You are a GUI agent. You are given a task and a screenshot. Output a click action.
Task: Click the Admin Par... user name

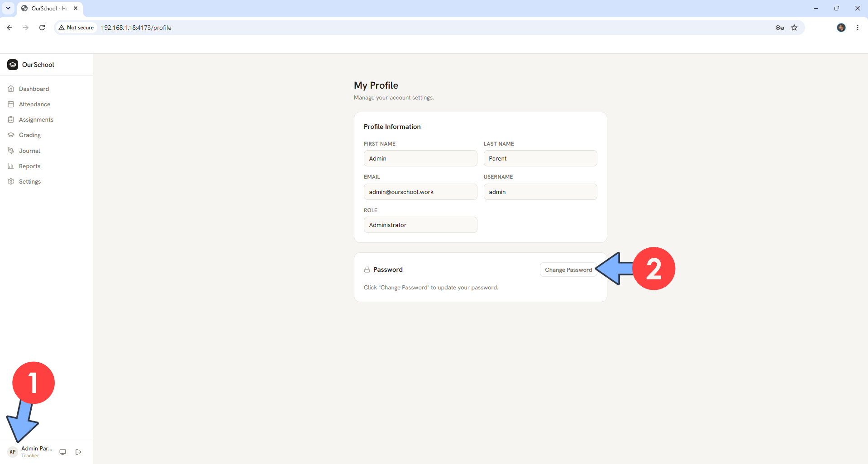click(x=37, y=449)
